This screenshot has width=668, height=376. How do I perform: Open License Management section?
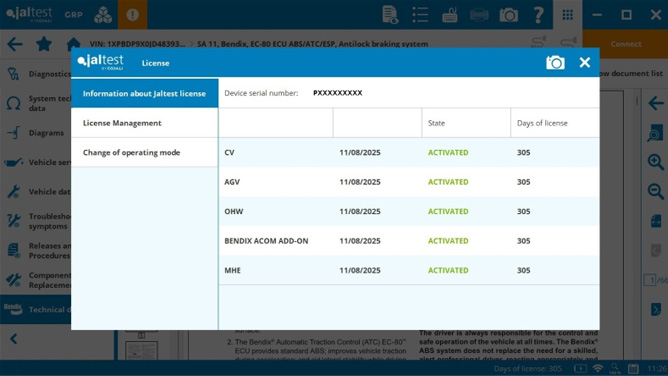point(144,123)
